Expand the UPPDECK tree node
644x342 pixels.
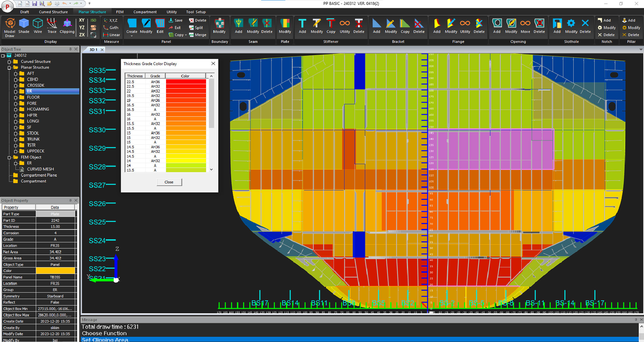pos(16,151)
